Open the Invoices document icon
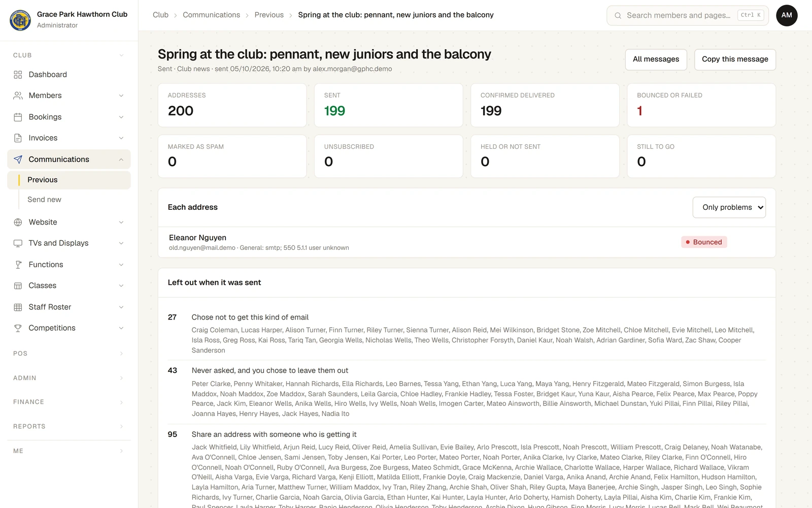This screenshot has height=508, width=812. tap(18, 138)
